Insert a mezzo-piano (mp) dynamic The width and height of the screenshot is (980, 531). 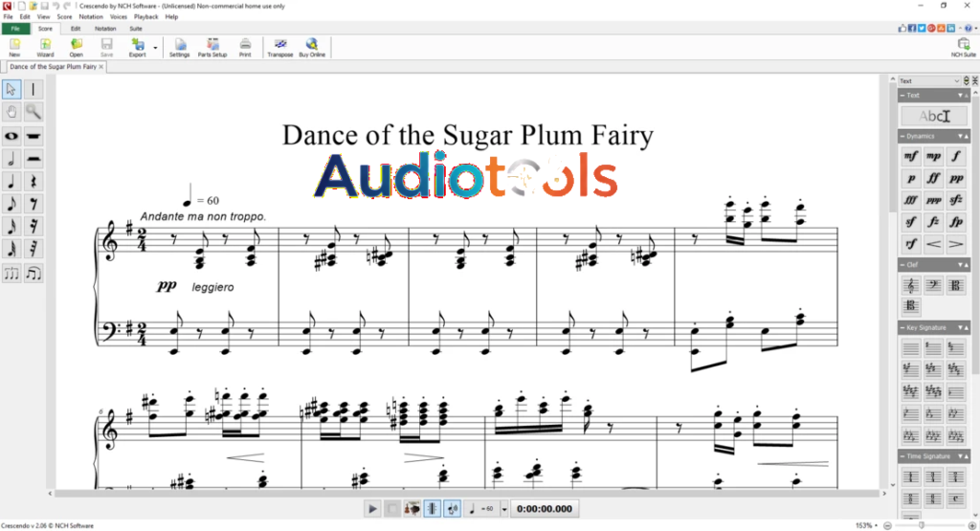click(933, 156)
